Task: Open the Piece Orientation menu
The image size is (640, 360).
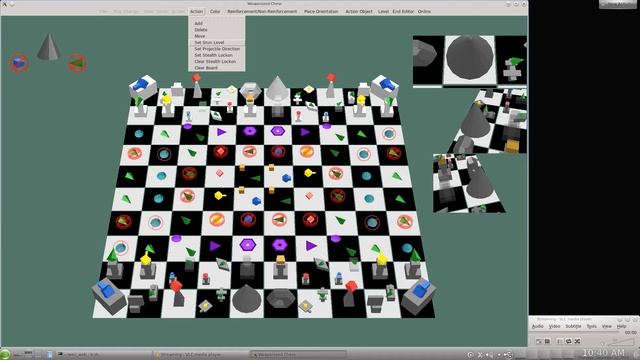Action: click(321, 11)
